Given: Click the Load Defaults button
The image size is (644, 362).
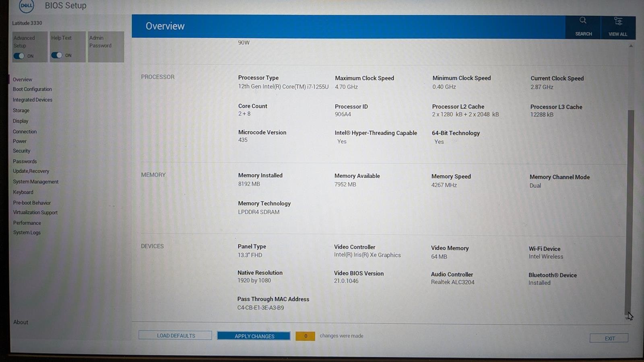Looking at the screenshot, I should click(x=175, y=335).
